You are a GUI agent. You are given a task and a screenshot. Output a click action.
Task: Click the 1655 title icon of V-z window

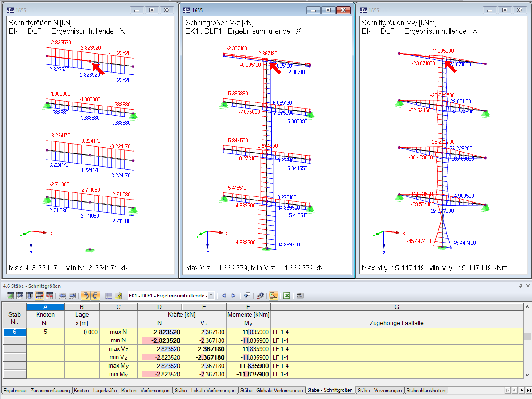[186, 10]
